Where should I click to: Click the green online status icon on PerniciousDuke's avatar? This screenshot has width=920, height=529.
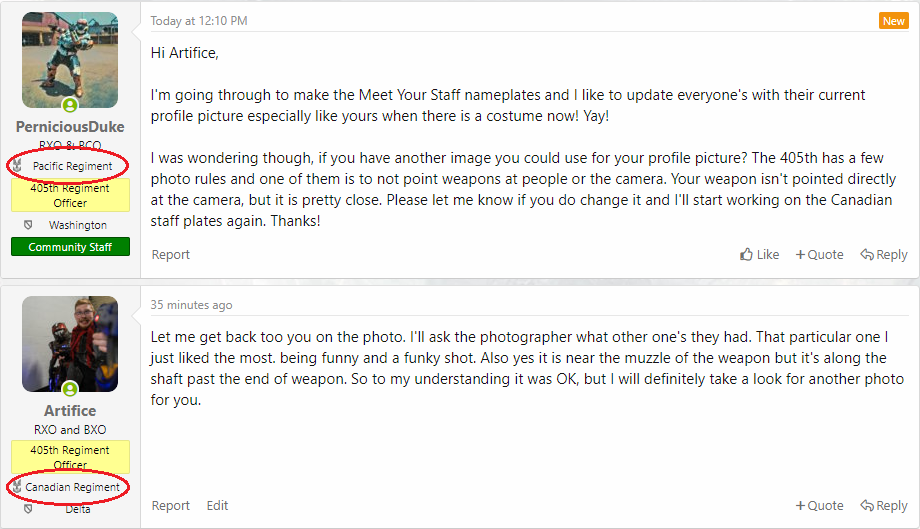click(70, 105)
